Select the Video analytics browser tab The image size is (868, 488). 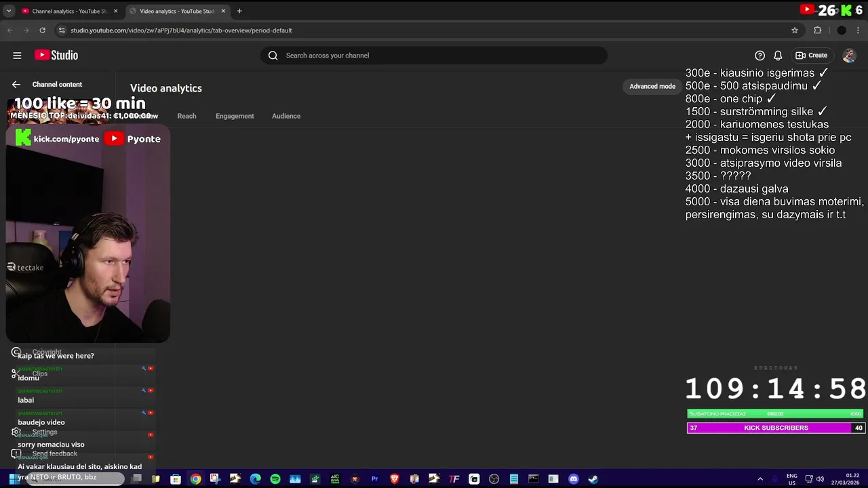click(177, 11)
